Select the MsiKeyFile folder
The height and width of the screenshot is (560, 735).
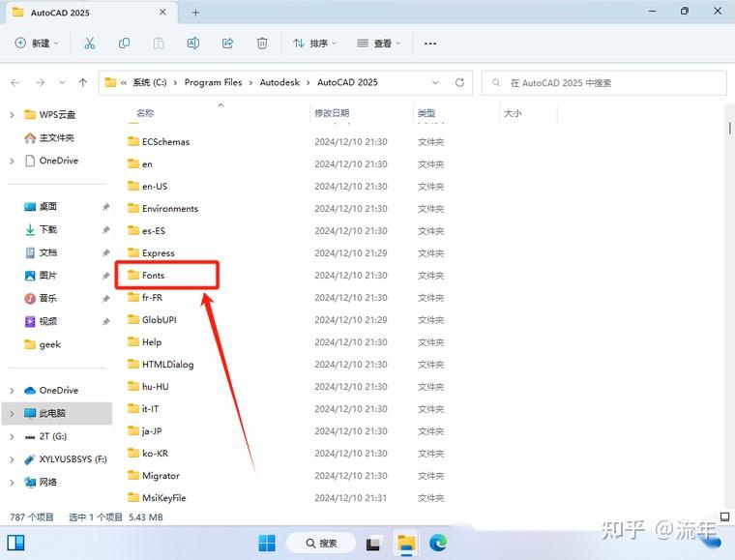point(157,498)
